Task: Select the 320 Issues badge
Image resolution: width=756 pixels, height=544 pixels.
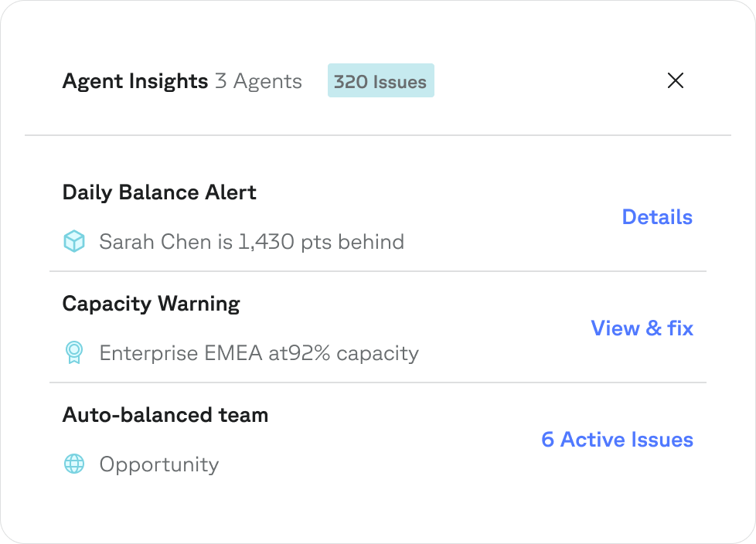Action: [380, 81]
